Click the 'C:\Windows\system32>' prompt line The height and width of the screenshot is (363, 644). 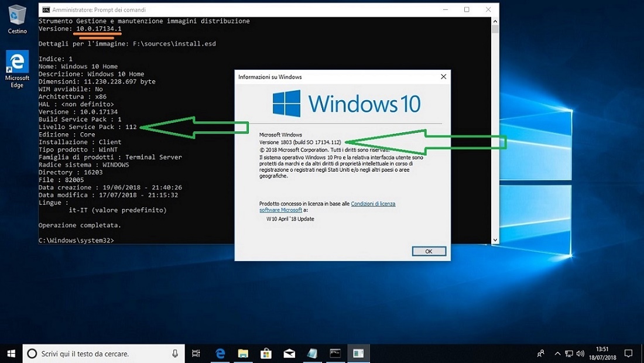tap(76, 240)
